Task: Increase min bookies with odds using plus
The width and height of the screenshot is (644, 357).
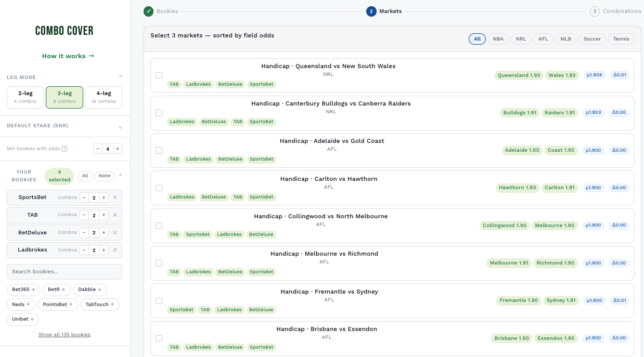Action: tap(118, 149)
